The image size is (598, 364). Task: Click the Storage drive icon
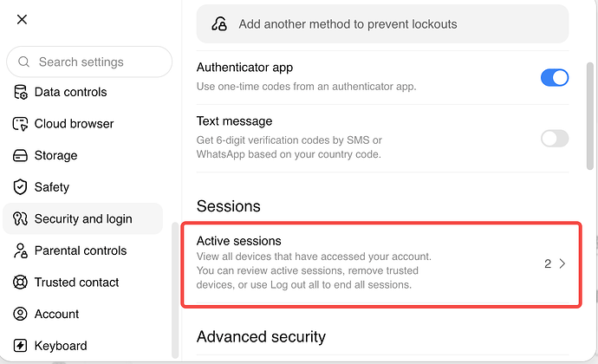[20, 155]
